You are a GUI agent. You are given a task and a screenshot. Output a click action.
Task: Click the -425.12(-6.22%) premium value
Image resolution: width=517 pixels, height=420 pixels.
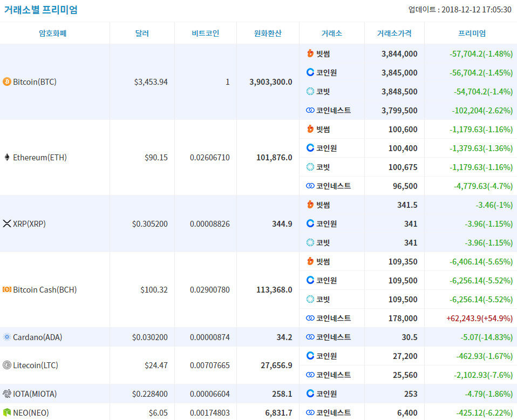tap(485, 412)
